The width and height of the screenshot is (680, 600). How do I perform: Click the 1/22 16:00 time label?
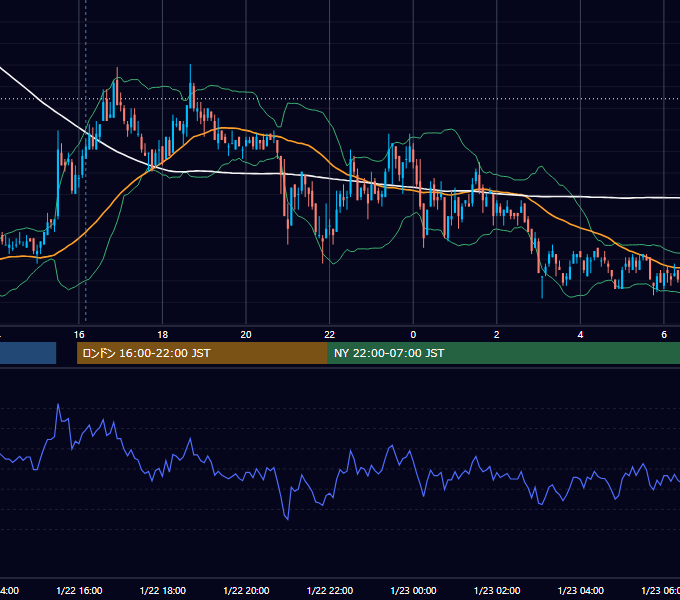point(79,590)
